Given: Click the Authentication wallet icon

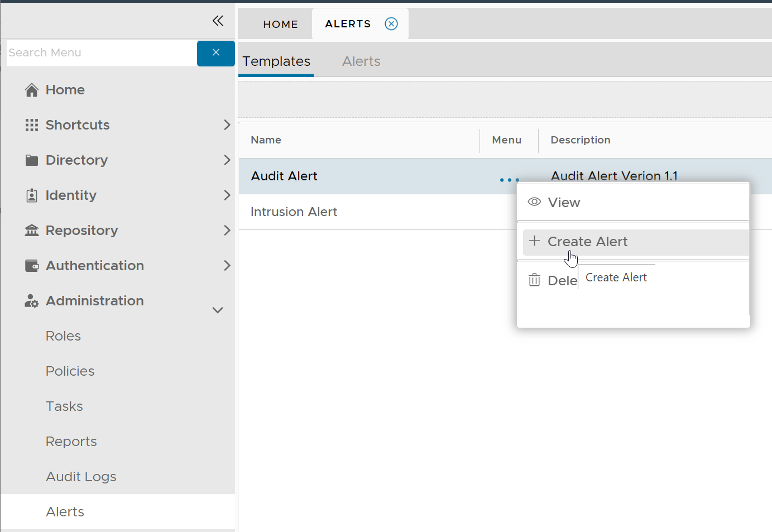Looking at the screenshot, I should click(32, 266).
